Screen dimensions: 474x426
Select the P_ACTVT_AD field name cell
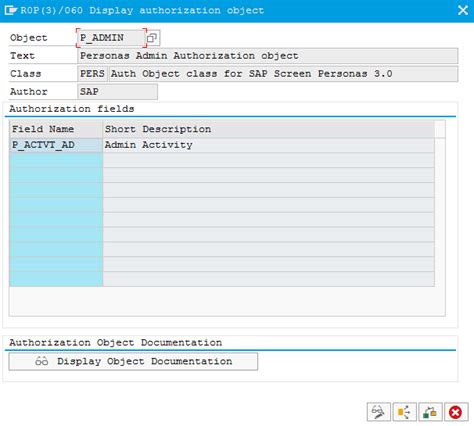tap(56, 145)
